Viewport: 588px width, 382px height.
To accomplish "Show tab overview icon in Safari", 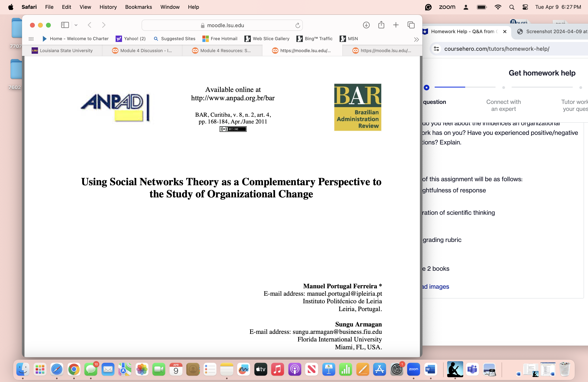I will tap(411, 25).
